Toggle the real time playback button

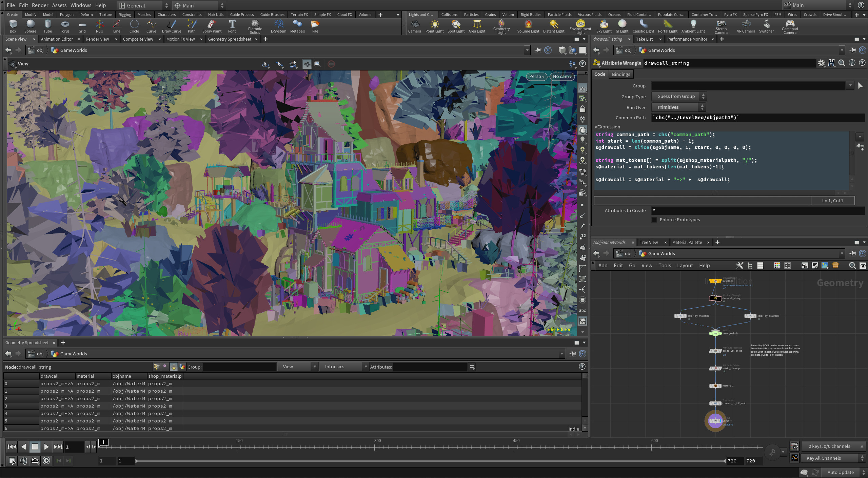tap(46, 461)
